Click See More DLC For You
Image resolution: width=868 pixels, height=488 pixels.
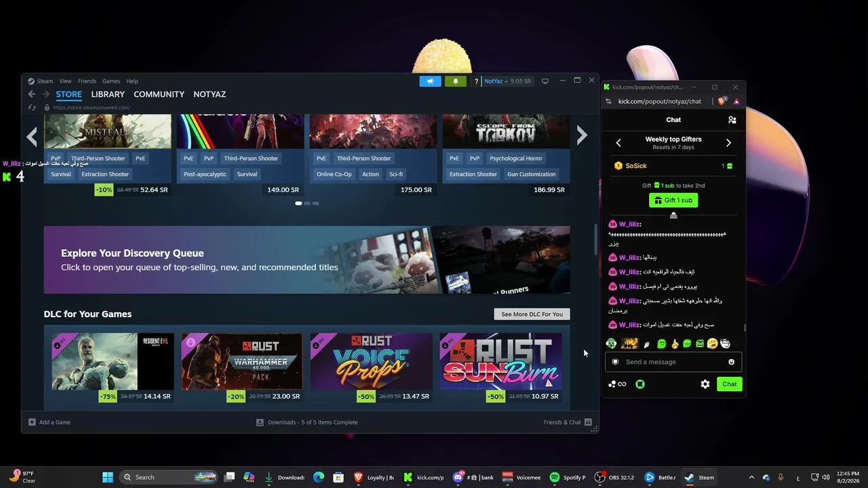(x=532, y=314)
